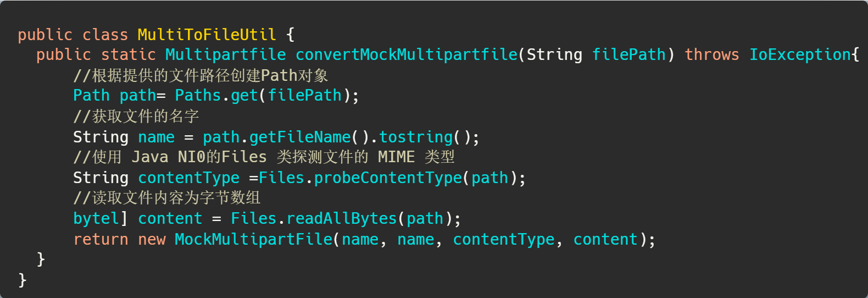This screenshot has width=868, height=298.
Task: Click the Multipartfile return type
Action: (x=225, y=54)
